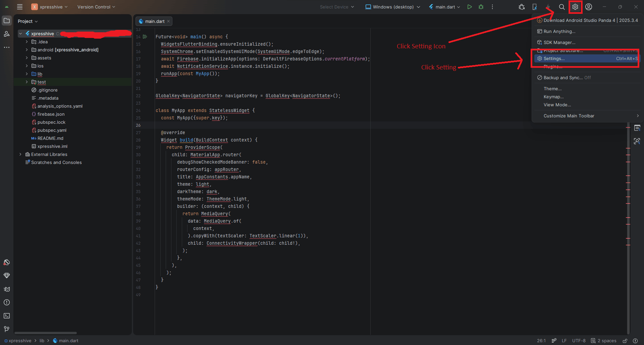Viewport: 644px width, 345px height.
Task: Collapse the xpresshive root folder
Action: (21, 34)
